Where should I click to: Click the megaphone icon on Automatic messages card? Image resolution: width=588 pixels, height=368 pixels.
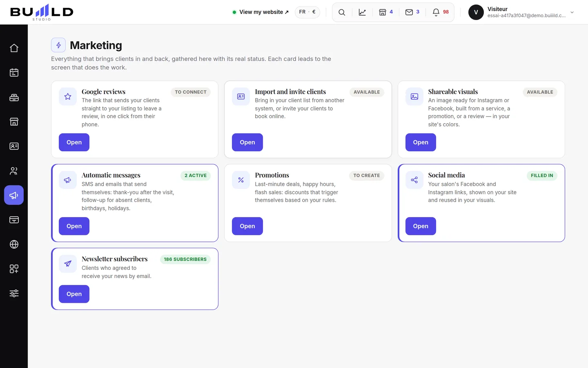coord(68,180)
